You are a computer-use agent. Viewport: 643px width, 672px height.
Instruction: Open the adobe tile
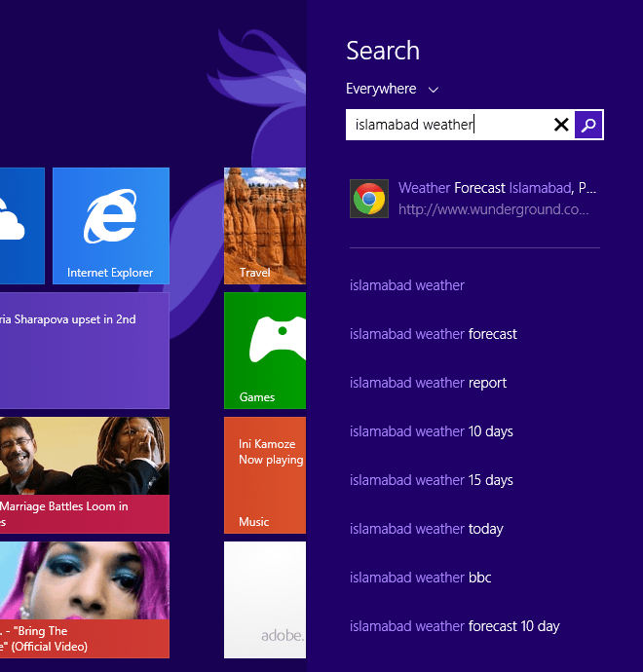click(x=265, y=600)
